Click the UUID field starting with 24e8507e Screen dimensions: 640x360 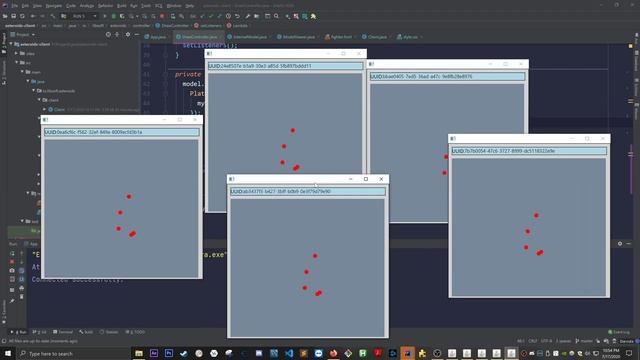point(285,66)
